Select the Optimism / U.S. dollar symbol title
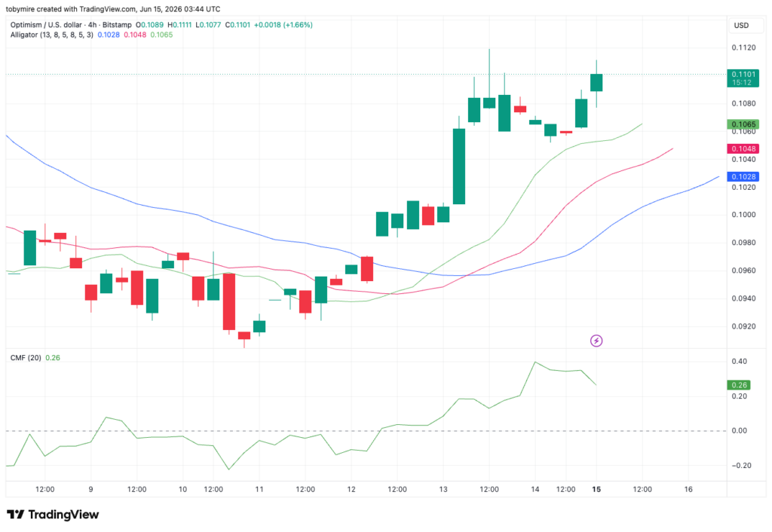This screenshot has width=772, height=532. coord(72,25)
